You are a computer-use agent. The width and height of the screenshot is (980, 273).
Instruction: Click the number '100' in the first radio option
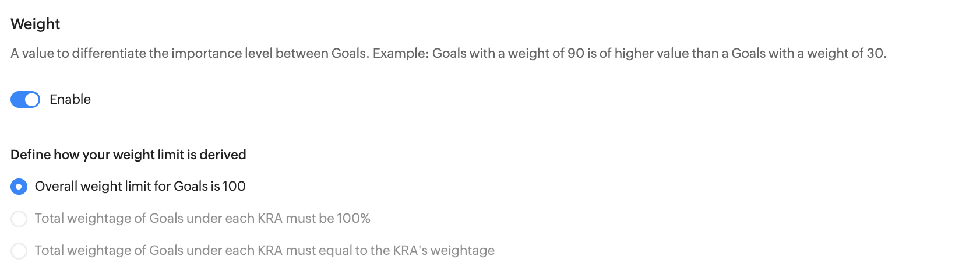click(x=234, y=187)
